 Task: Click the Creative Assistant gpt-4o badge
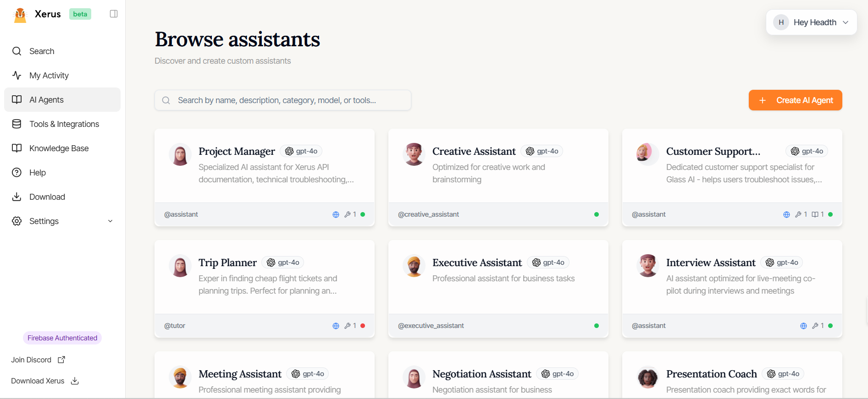(542, 151)
